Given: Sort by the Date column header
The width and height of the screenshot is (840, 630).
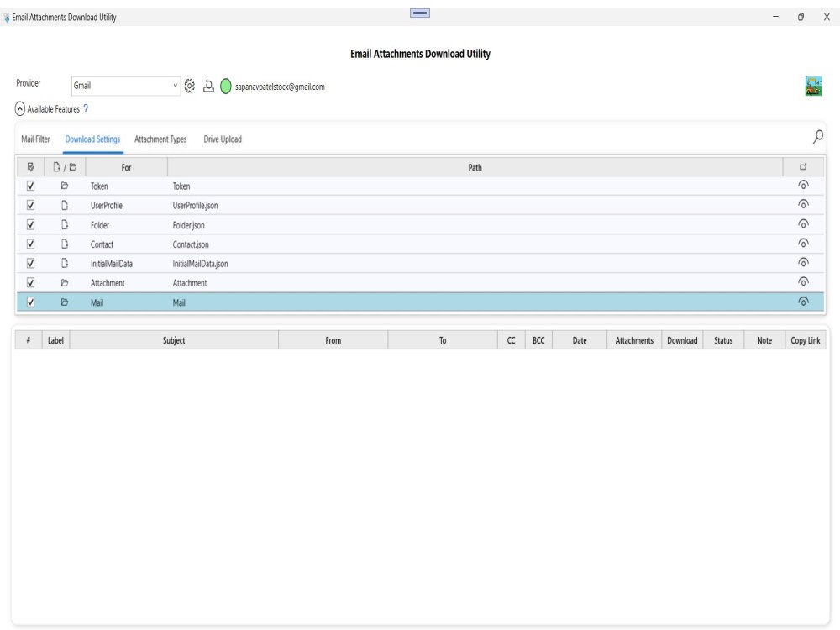Looking at the screenshot, I should pos(580,340).
